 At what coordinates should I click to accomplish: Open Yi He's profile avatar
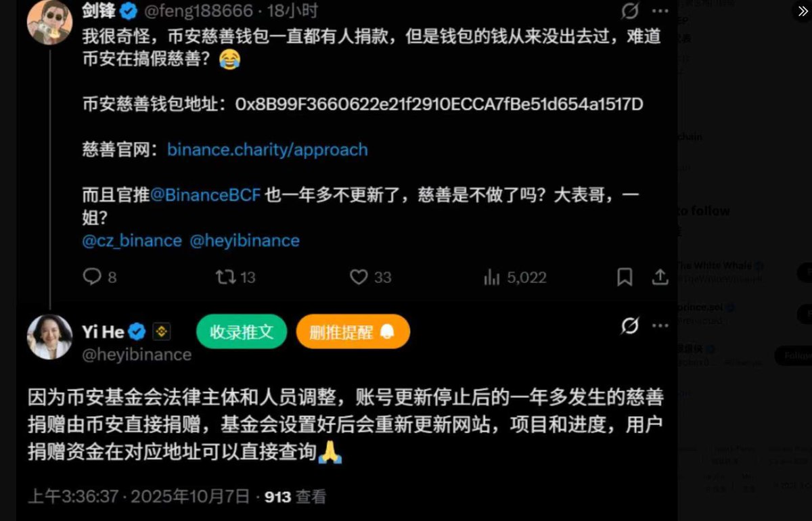pyautogui.click(x=49, y=336)
